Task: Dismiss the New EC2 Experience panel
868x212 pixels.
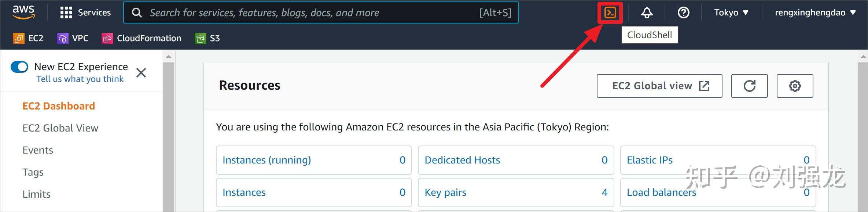Action: tap(141, 73)
